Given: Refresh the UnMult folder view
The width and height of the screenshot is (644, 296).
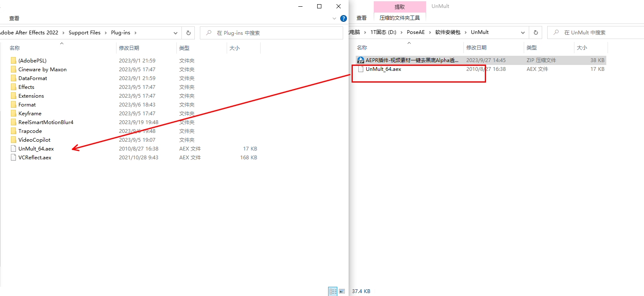Looking at the screenshot, I should coord(536,32).
